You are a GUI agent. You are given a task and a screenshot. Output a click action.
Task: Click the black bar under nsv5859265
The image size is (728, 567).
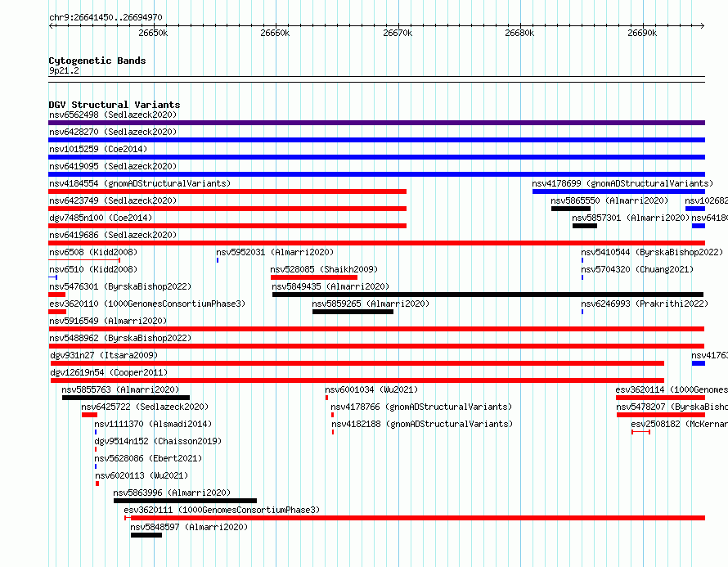coord(353,312)
